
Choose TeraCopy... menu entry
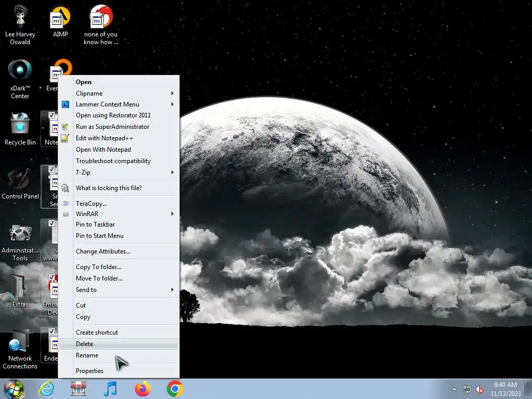(119, 204)
